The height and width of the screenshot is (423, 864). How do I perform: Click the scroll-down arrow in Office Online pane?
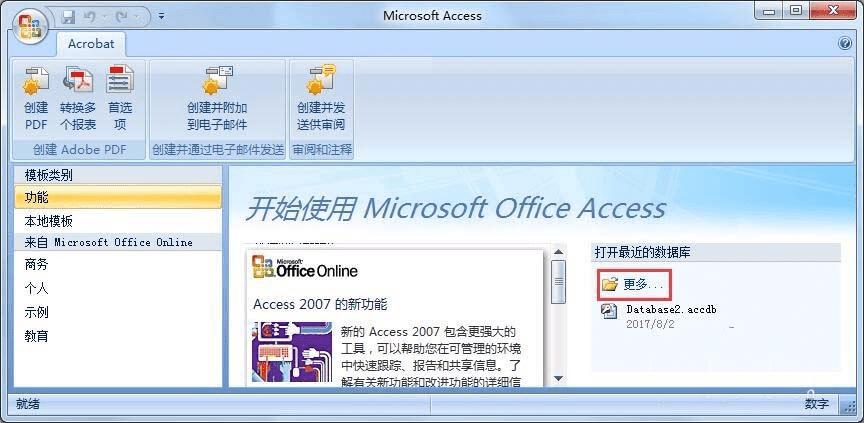(558, 378)
